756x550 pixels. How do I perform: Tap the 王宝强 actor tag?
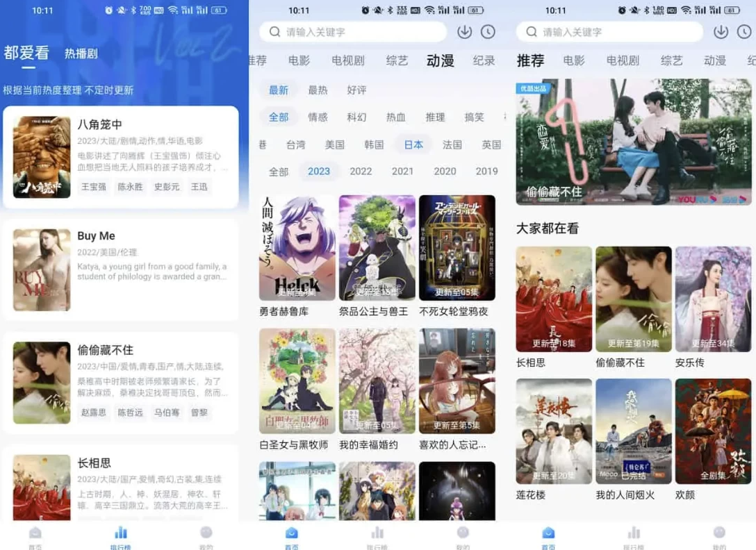(94, 187)
